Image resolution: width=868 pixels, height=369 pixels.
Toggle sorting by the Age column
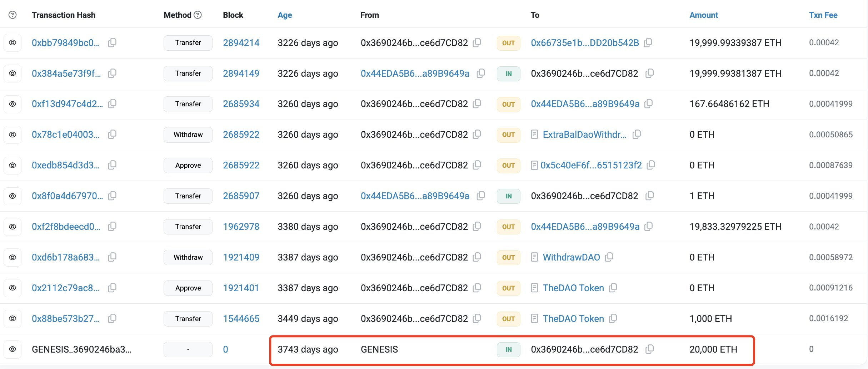coord(285,15)
